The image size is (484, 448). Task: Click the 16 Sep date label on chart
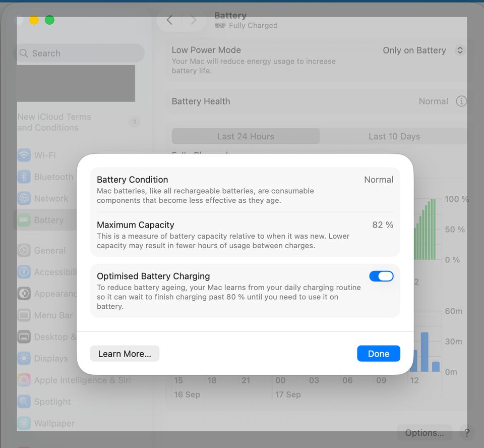point(187,395)
